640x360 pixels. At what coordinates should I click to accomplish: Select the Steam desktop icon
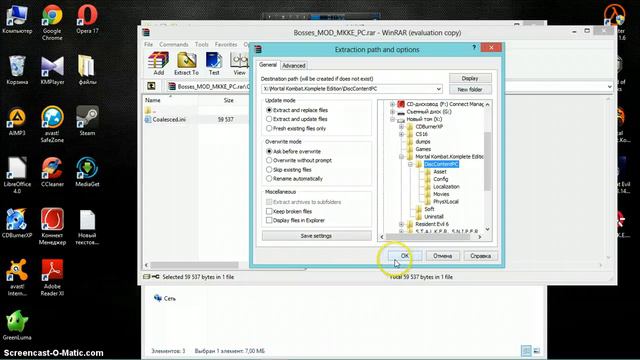pos(87,121)
